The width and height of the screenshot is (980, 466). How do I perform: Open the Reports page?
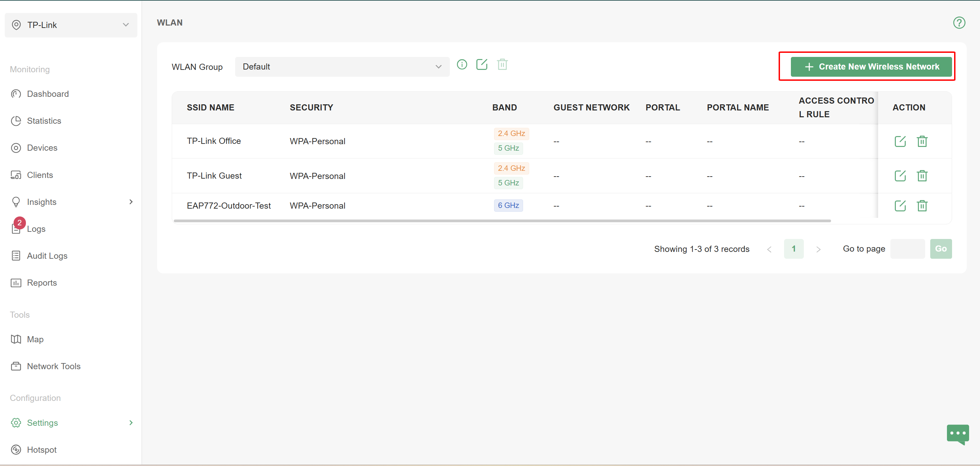click(42, 283)
